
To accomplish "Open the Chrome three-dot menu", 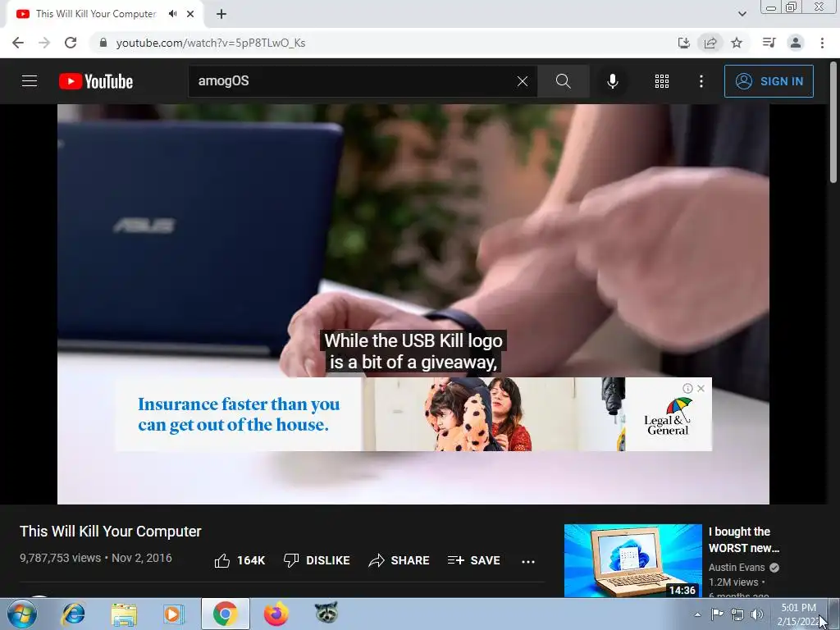I will pos(822,43).
